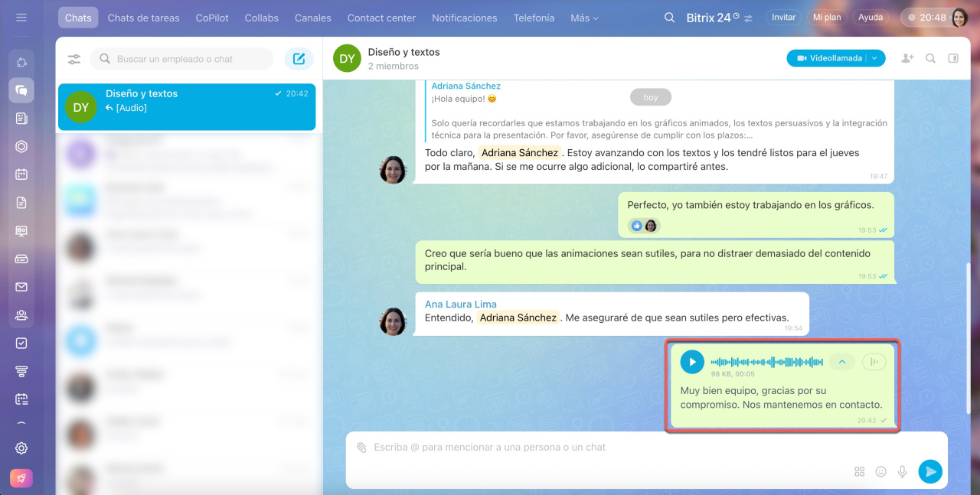Toggle audio playback speed pill
The height and width of the screenshot is (495, 980).
click(x=874, y=362)
